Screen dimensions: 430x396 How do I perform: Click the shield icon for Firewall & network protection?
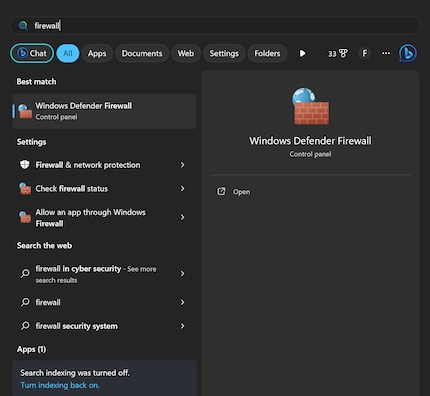point(25,165)
